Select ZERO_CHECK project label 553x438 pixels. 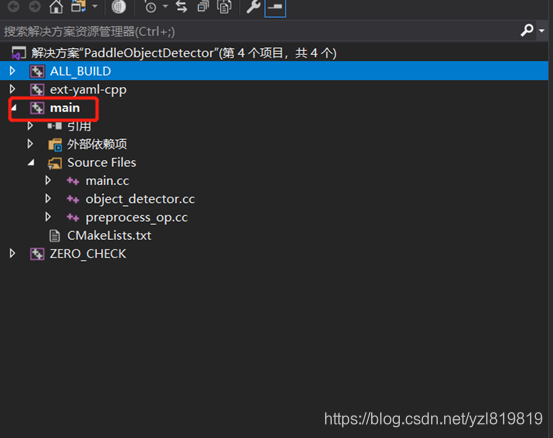coord(88,254)
